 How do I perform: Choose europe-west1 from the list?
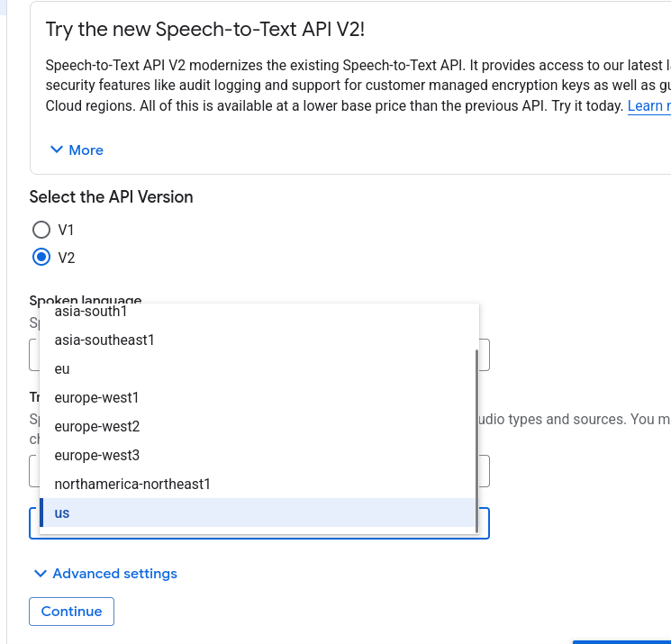tap(96, 398)
